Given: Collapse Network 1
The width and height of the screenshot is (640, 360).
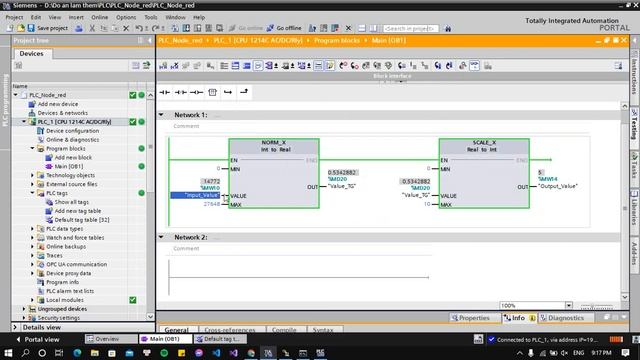Looking at the screenshot, I should 161,115.
